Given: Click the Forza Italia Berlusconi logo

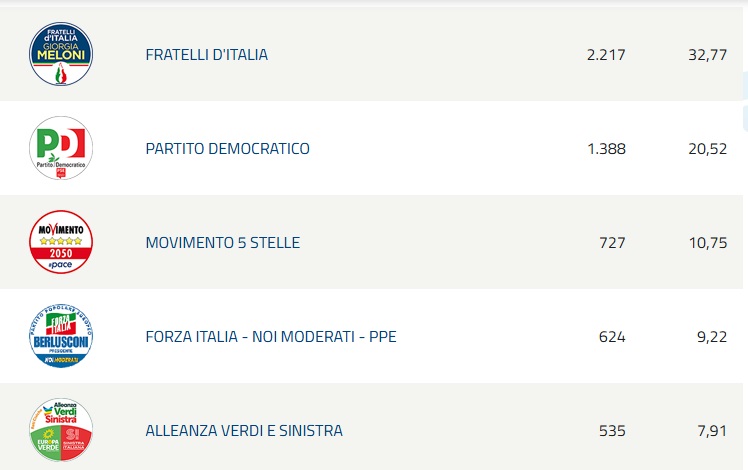Looking at the screenshot, I should 61,336.
